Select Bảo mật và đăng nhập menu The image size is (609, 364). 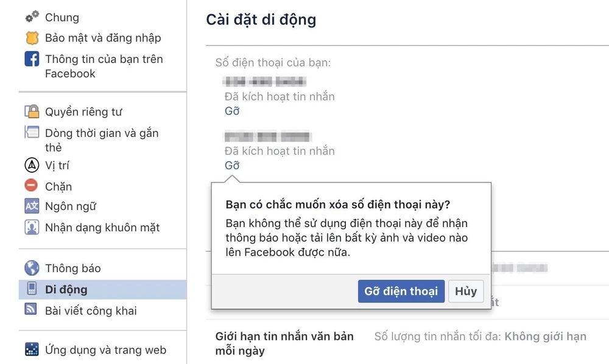[x=103, y=38]
